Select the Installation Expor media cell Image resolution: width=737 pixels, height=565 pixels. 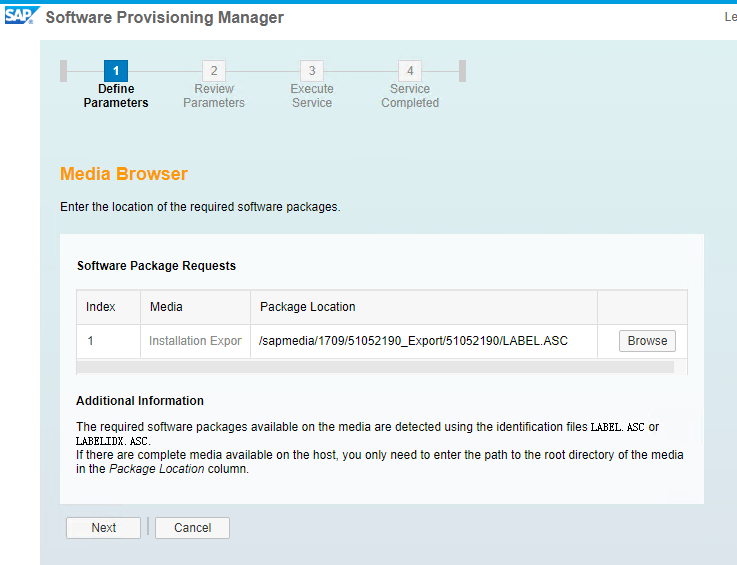(196, 341)
